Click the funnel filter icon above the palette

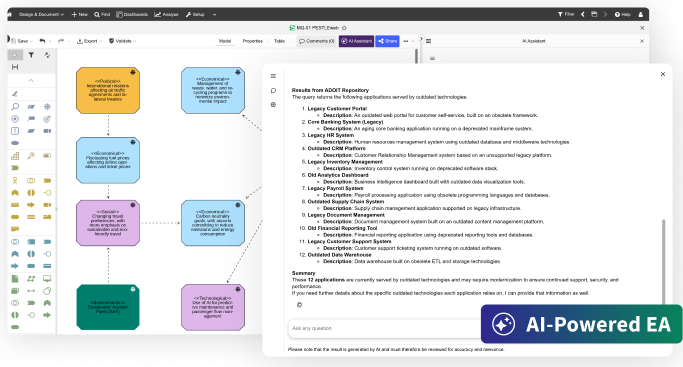pos(31,55)
